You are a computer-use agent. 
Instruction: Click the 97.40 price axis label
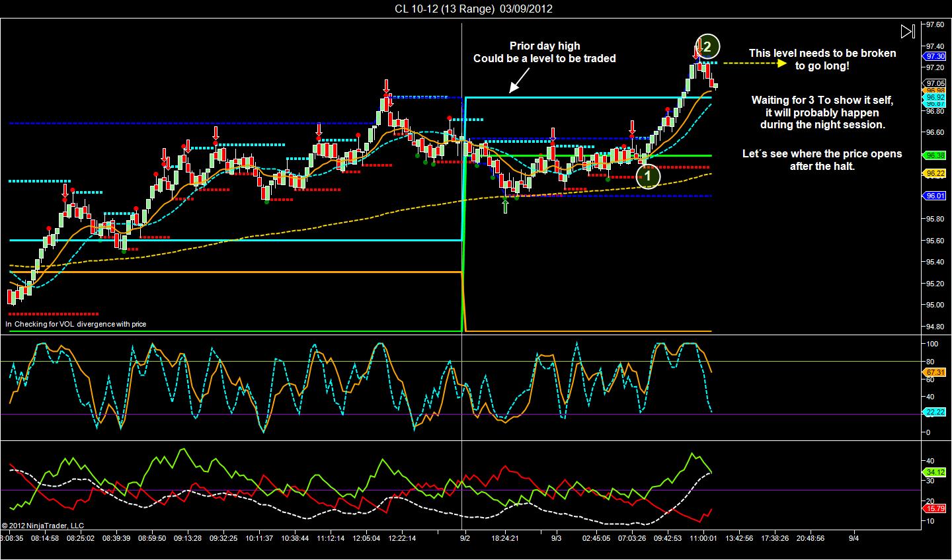(x=935, y=46)
